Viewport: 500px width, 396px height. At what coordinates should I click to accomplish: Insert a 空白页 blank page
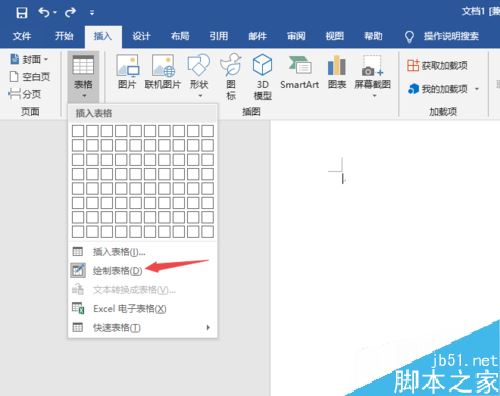(29, 77)
